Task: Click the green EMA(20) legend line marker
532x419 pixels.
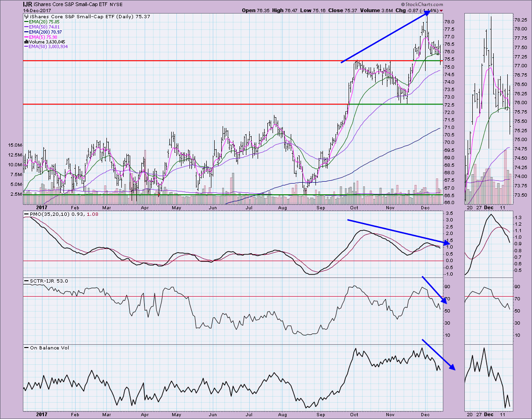Action: [26, 21]
